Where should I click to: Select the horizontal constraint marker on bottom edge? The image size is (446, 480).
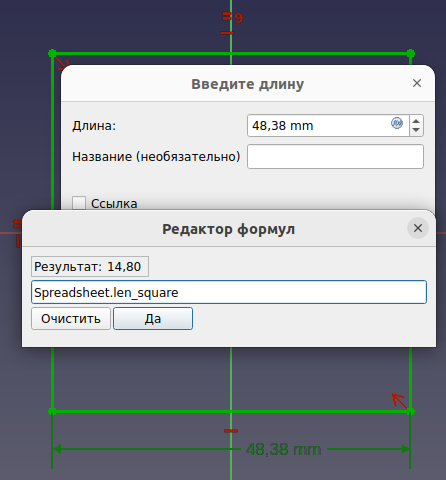pos(231,431)
